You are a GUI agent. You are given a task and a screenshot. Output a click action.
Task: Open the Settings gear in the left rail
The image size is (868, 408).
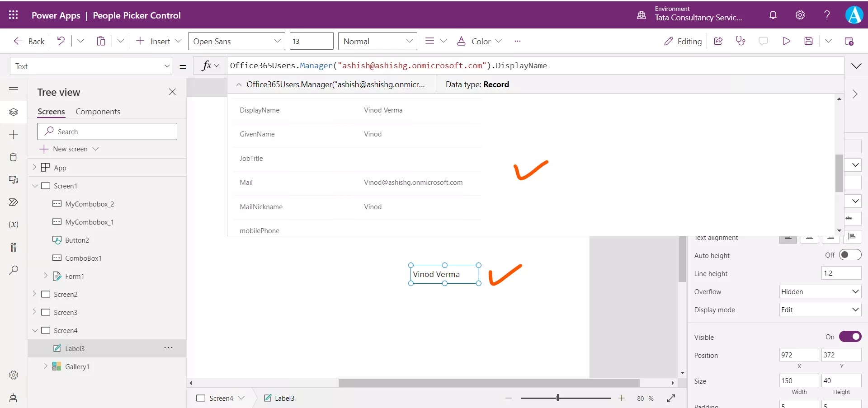[x=14, y=375]
